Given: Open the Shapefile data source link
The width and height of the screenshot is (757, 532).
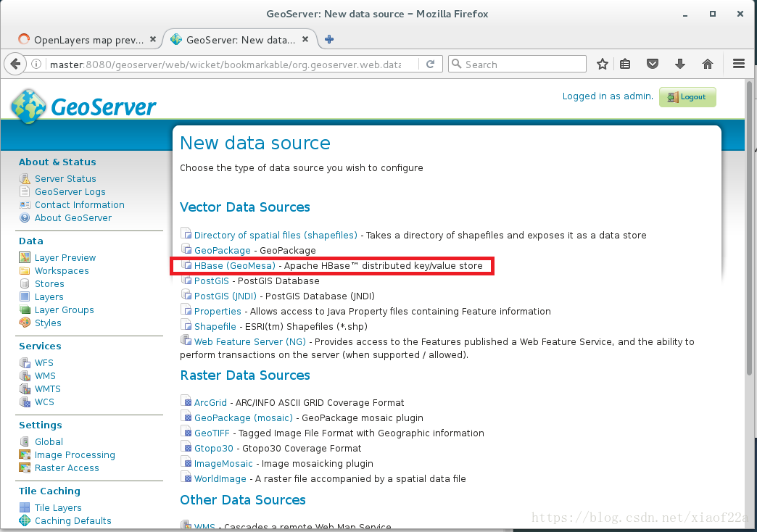Looking at the screenshot, I should pyautogui.click(x=215, y=326).
